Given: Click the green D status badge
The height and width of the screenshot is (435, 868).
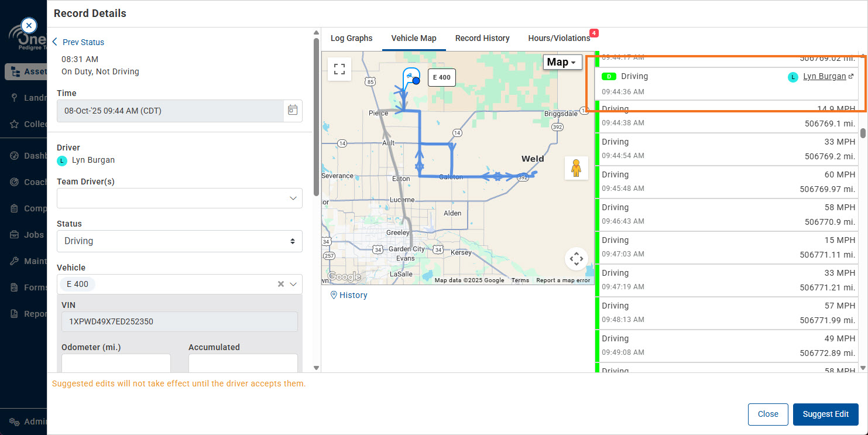Looking at the screenshot, I should [609, 77].
